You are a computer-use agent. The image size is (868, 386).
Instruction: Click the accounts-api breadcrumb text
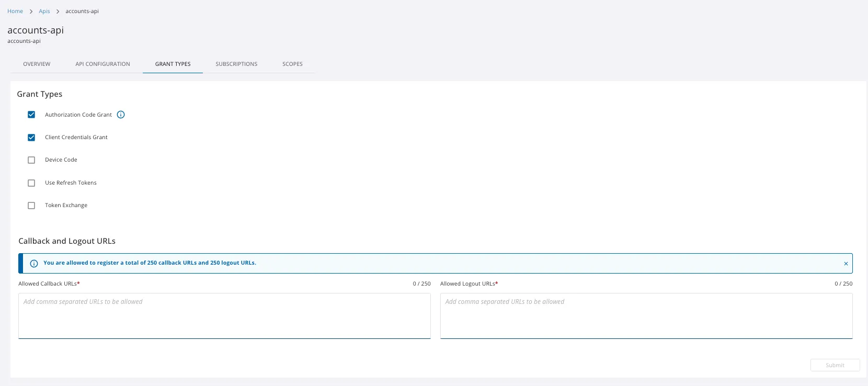pos(82,11)
